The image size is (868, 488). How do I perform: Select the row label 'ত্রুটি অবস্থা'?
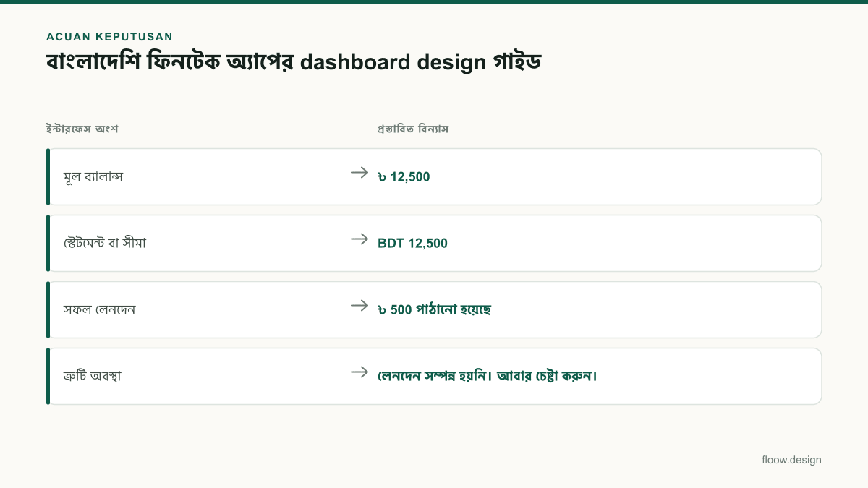pyautogui.click(x=93, y=376)
